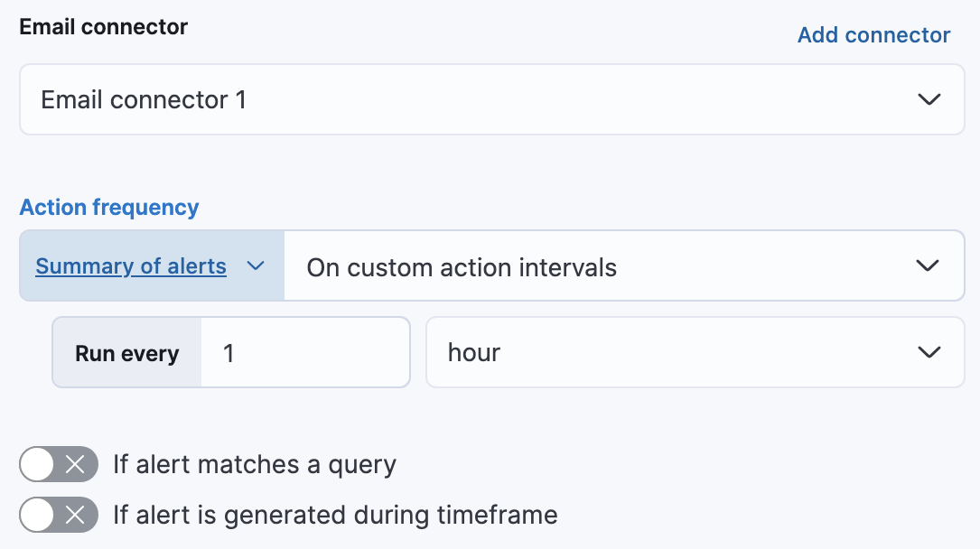Image resolution: width=980 pixels, height=549 pixels.
Task: Select the Email connector 1 dropdown
Action: tap(490, 99)
